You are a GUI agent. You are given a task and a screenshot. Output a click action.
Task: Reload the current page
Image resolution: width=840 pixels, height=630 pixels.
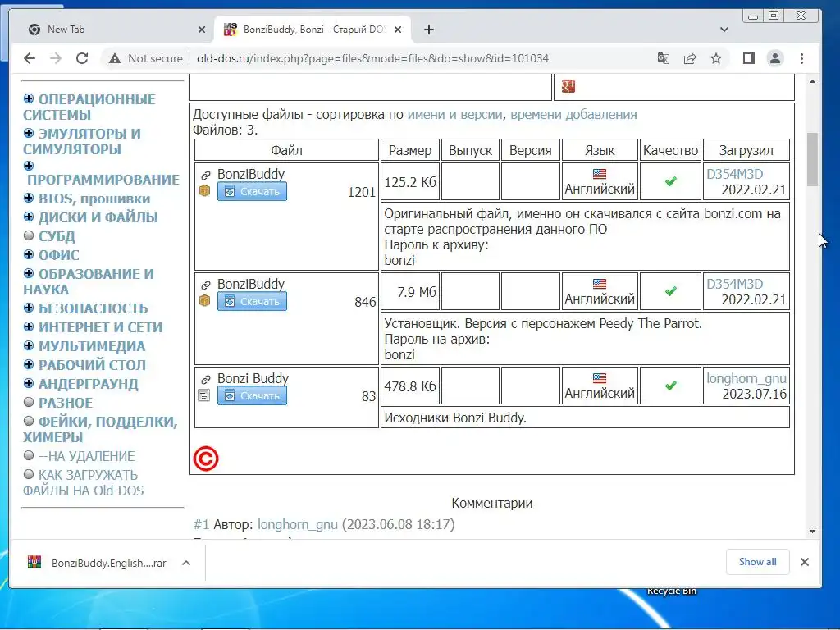point(82,58)
